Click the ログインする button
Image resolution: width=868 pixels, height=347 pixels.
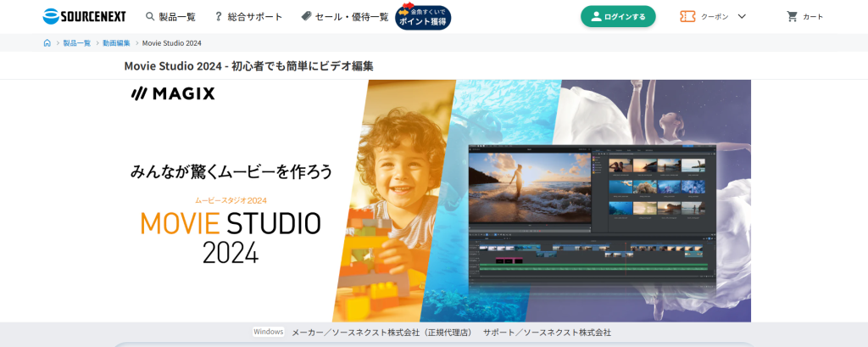click(x=618, y=17)
